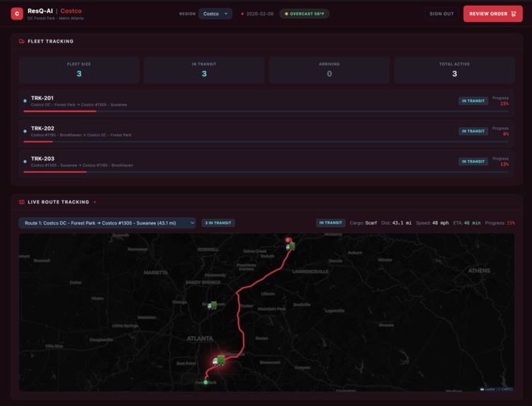The height and width of the screenshot is (406, 532).
Task: Click the TRK-202 blue status dot
Action: (x=25, y=131)
